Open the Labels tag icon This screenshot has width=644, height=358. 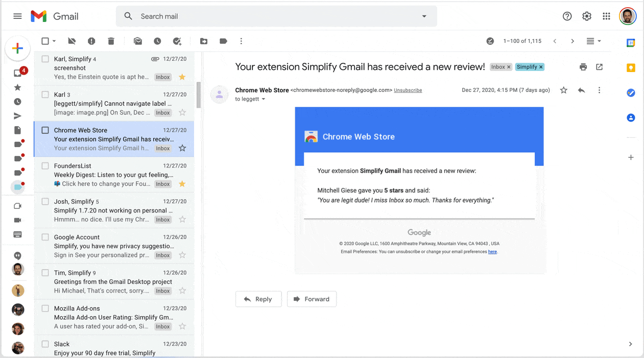coord(223,41)
